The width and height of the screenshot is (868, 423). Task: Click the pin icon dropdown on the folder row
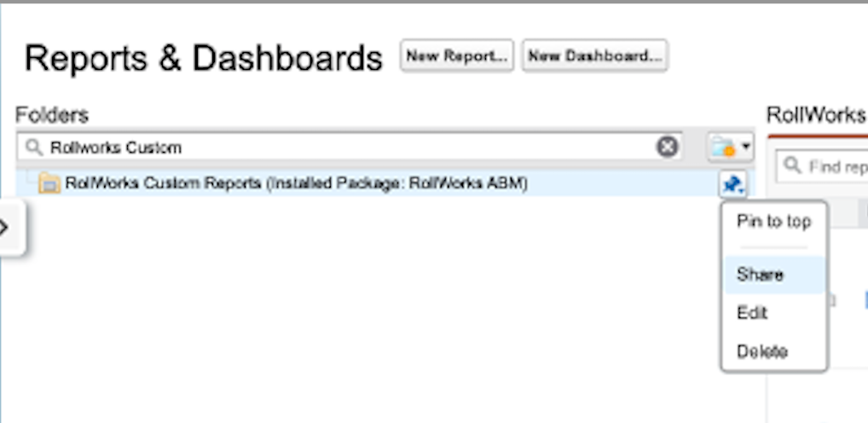pos(732,183)
